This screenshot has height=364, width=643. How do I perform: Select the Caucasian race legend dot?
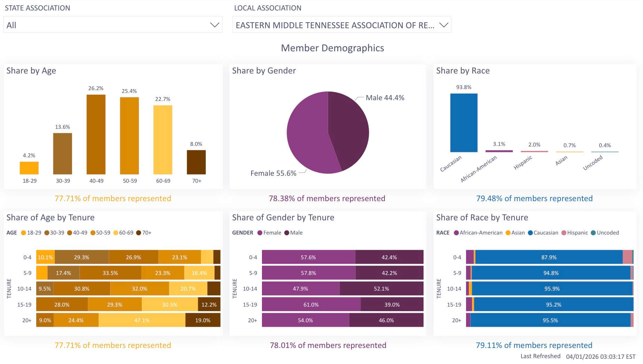530,233
